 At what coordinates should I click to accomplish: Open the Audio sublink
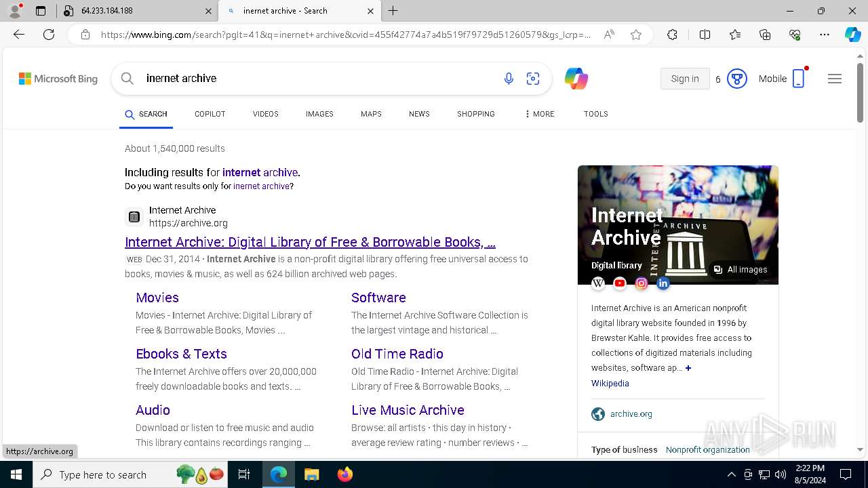click(x=153, y=410)
